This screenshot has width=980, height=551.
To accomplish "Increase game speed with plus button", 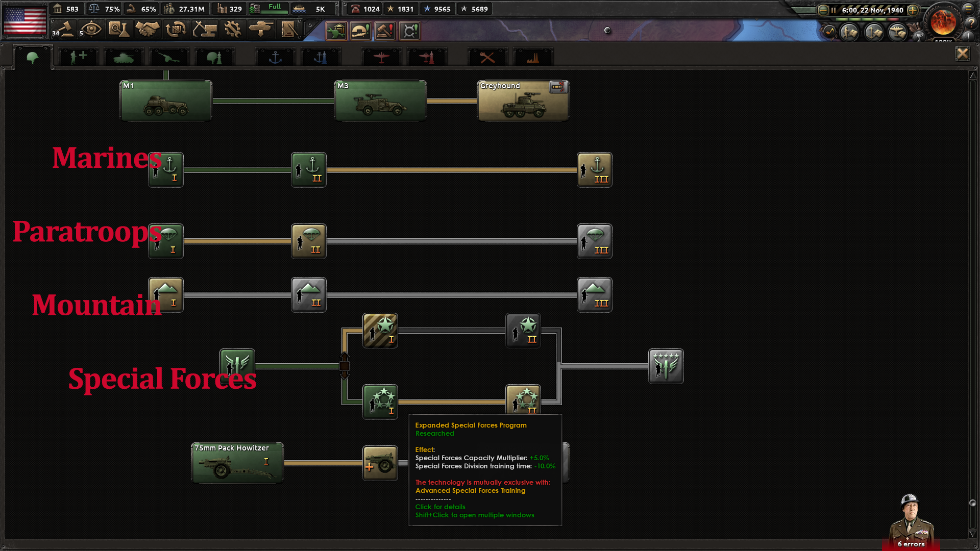I will [913, 10].
